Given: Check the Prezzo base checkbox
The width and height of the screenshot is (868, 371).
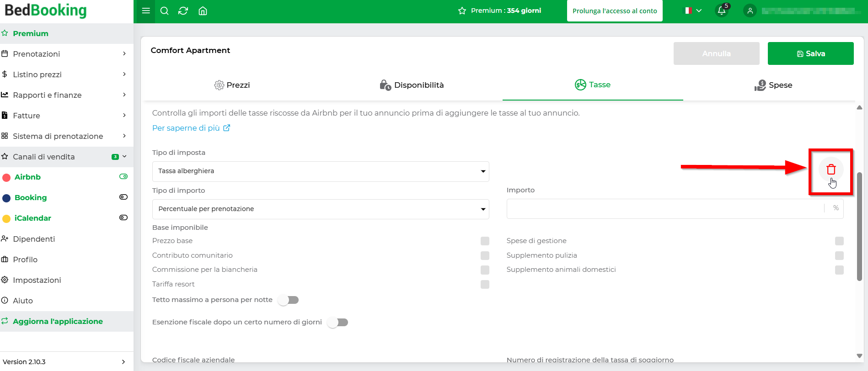Looking at the screenshot, I should (485, 241).
